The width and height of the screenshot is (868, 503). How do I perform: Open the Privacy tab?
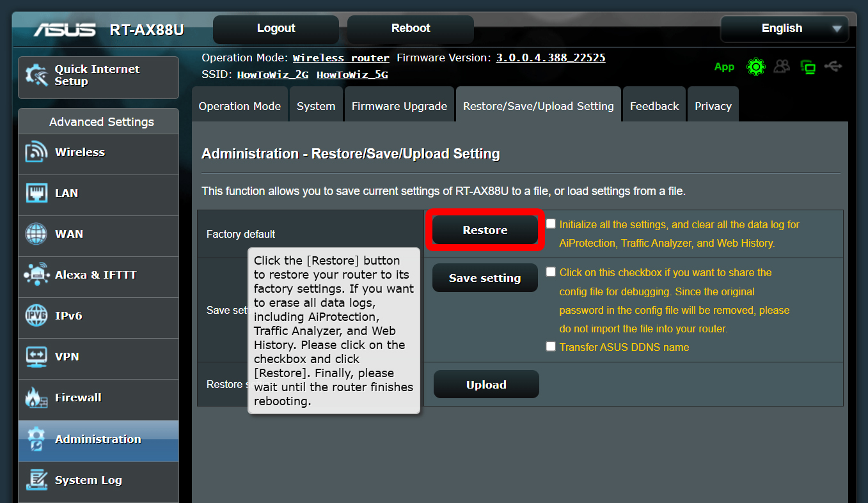713,106
